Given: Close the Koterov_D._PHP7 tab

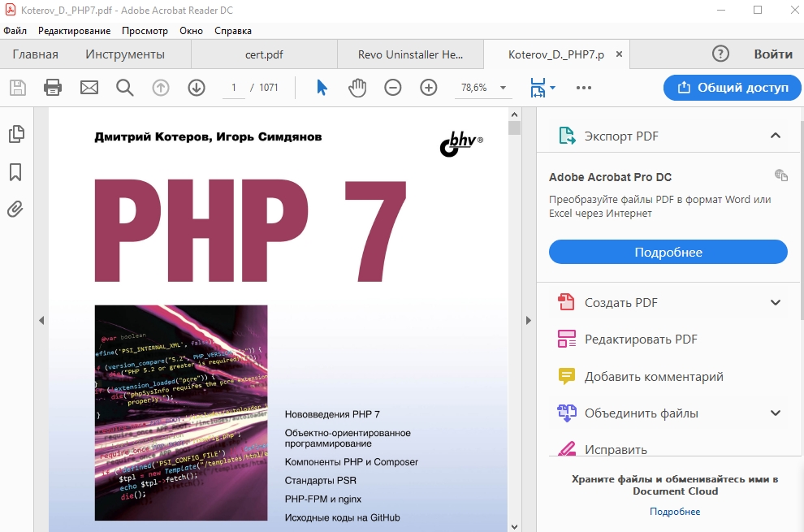Looking at the screenshot, I should point(619,54).
